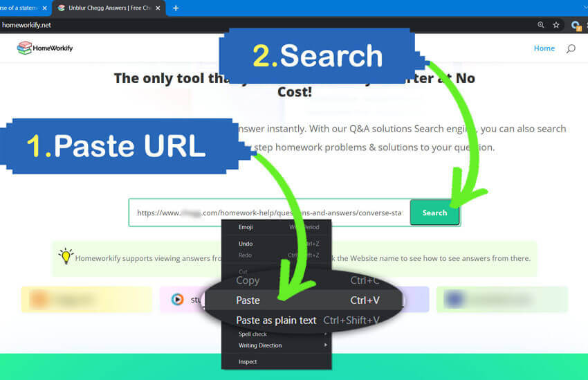Choose Paste from context menu

(304, 300)
